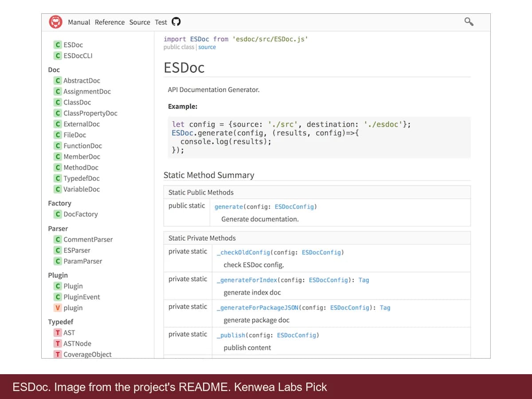Open AST typedef entry
This screenshot has width=532, height=399.
[x=69, y=333]
